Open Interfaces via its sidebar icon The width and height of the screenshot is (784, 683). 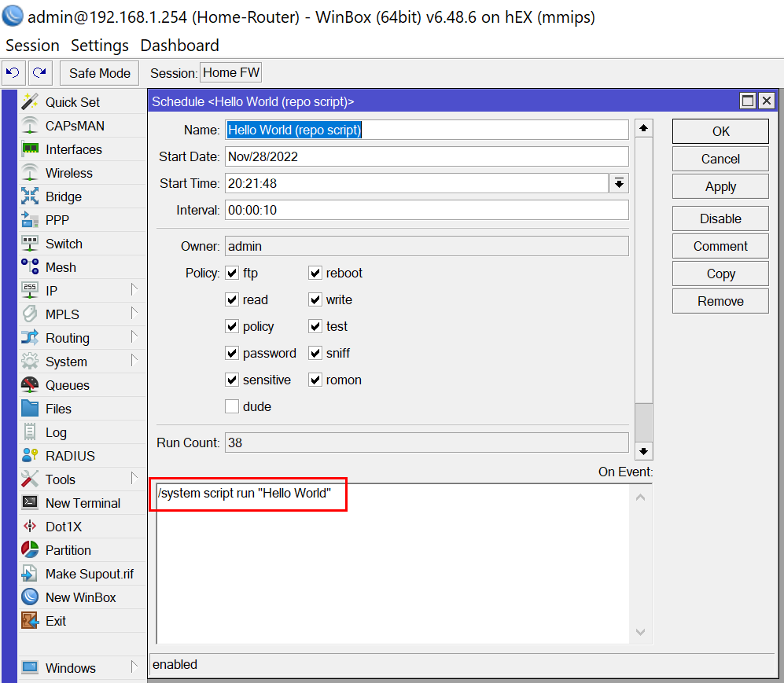point(30,149)
